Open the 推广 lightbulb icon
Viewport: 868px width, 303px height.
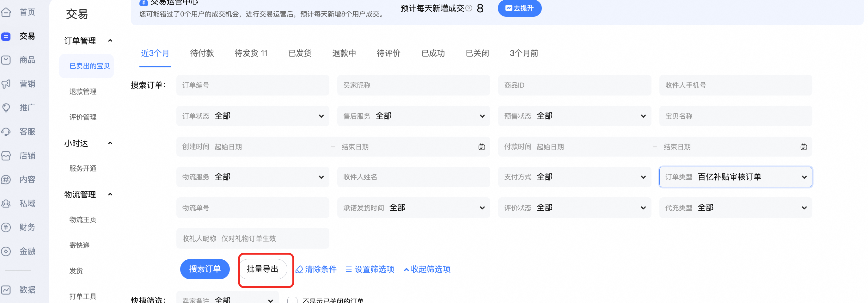tap(6, 108)
